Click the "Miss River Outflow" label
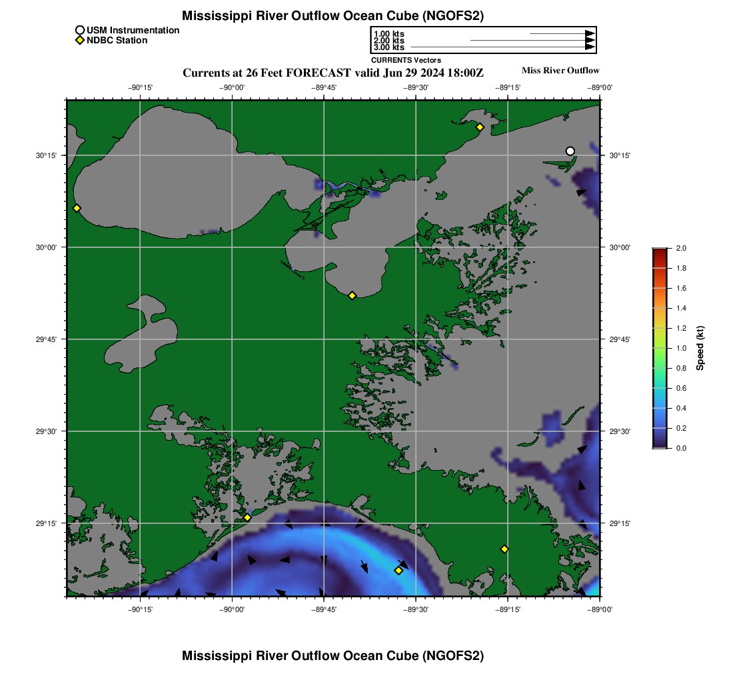 (560, 71)
